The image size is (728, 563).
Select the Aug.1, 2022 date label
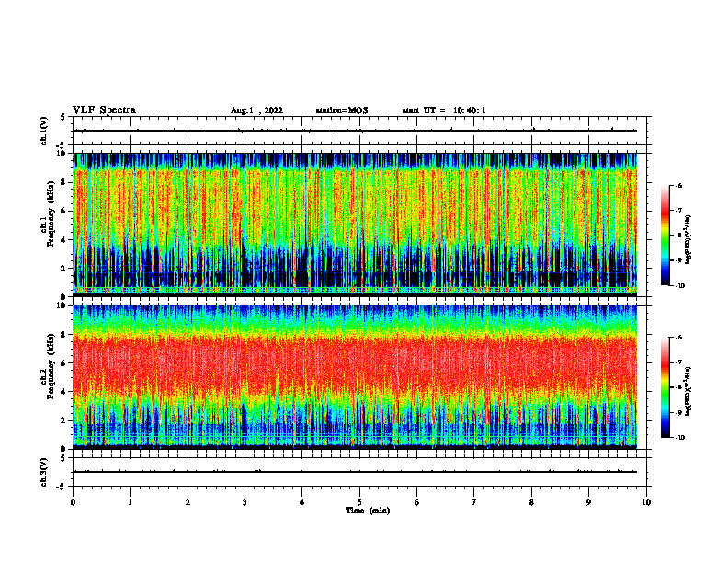point(256,110)
